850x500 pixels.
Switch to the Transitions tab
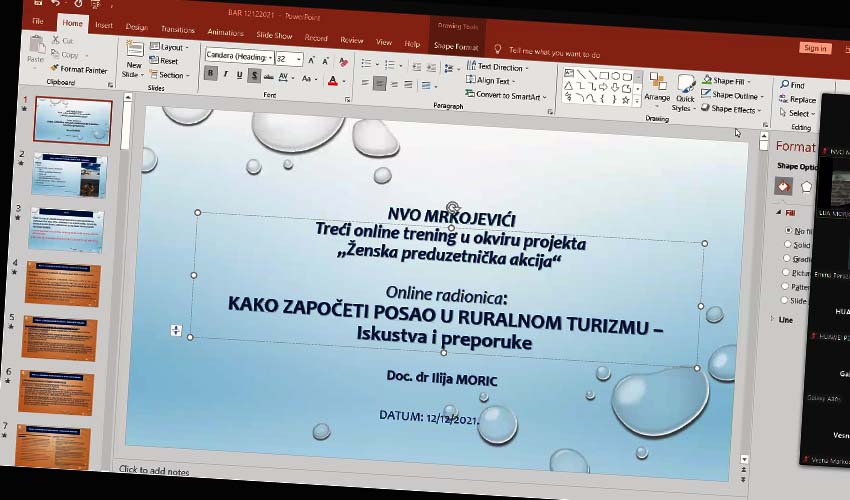[x=177, y=29]
